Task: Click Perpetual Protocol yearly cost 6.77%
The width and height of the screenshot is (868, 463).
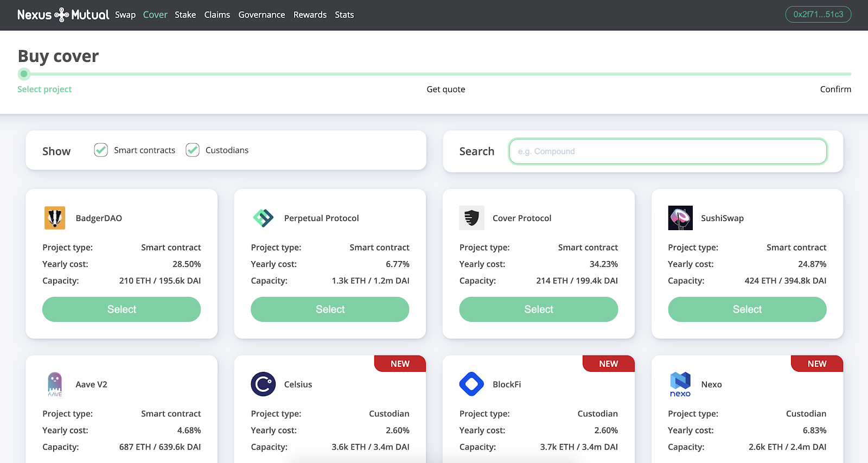Action: point(398,264)
